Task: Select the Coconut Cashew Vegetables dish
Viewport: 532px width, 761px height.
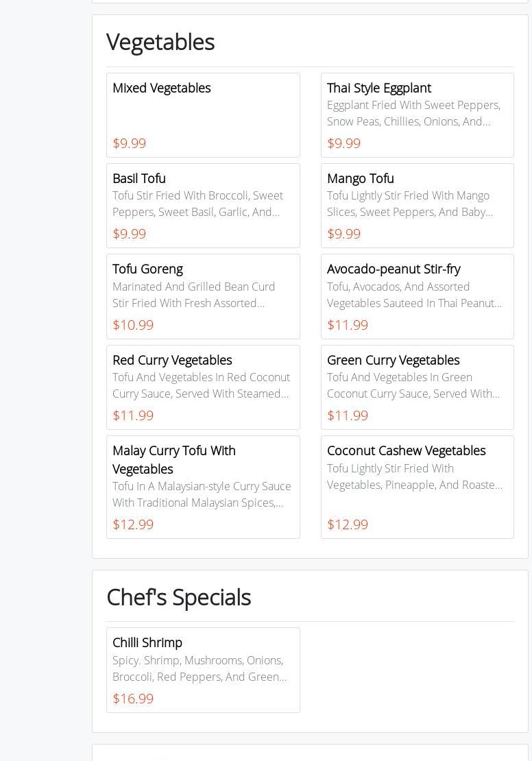Action: coord(417,487)
